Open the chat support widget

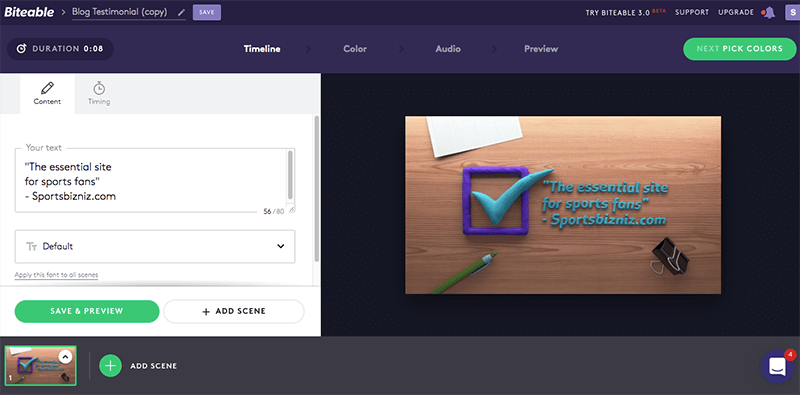coord(777,366)
